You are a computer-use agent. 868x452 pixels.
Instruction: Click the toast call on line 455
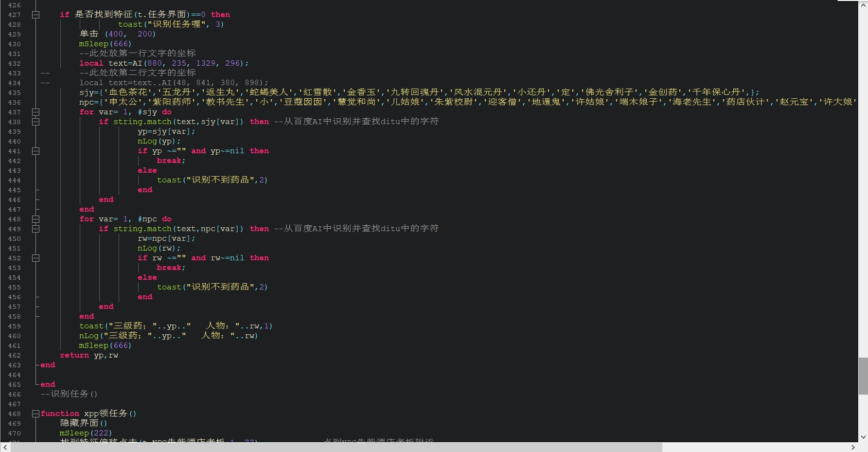(213, 287)
